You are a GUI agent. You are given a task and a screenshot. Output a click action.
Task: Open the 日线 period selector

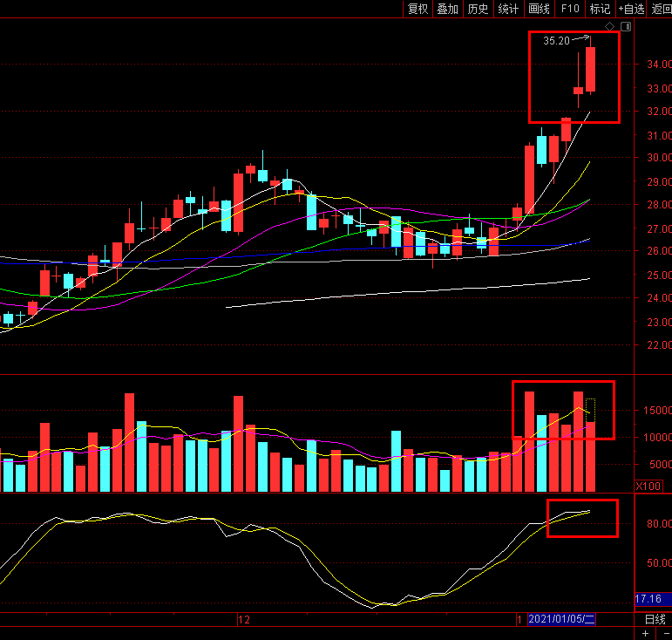tap(655, 619)
